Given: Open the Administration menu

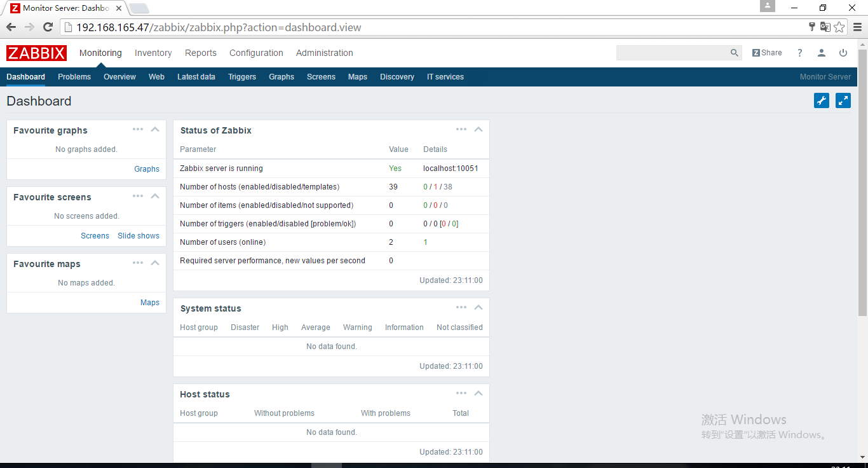Looking at the screenshot, I should point(325,53).
